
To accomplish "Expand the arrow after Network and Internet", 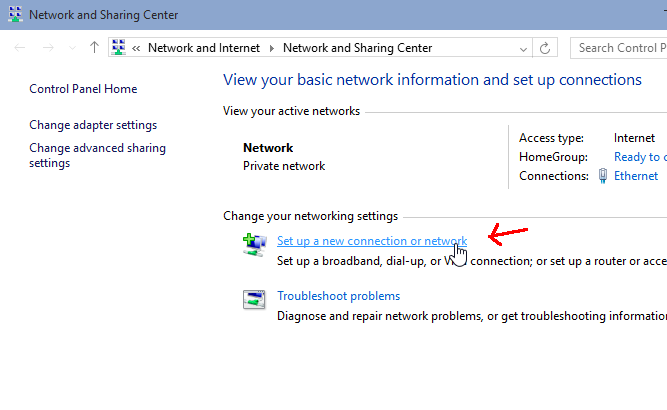I will click(x=271, y=48).
